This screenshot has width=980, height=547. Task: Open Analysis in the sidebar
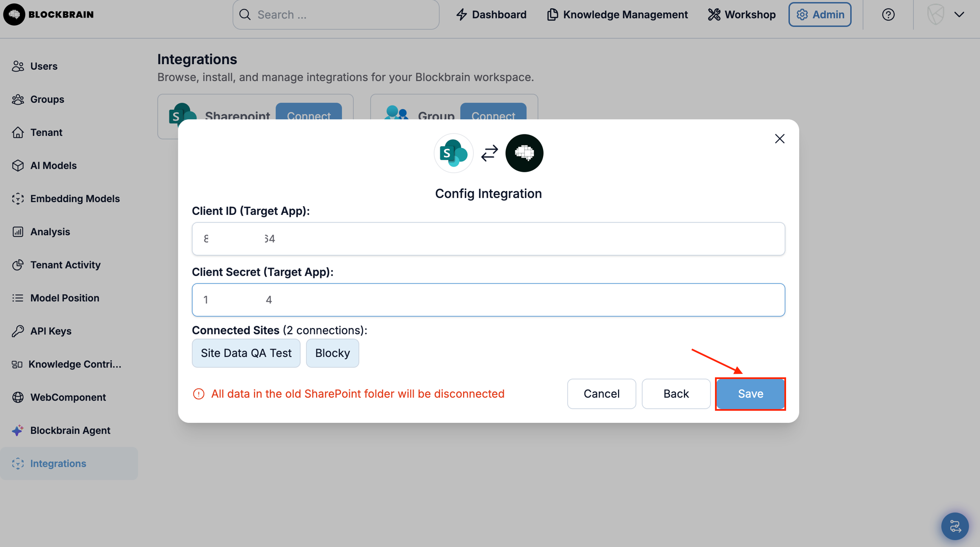coord(50,232)
